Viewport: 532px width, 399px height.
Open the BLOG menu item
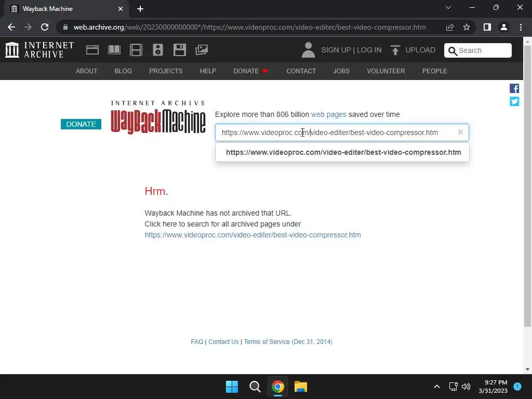click(123, 71)
